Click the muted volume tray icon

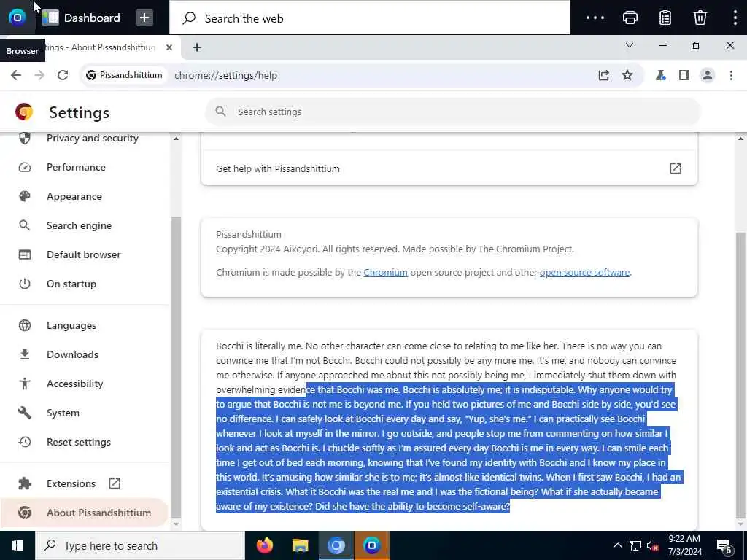pos(652,545)
